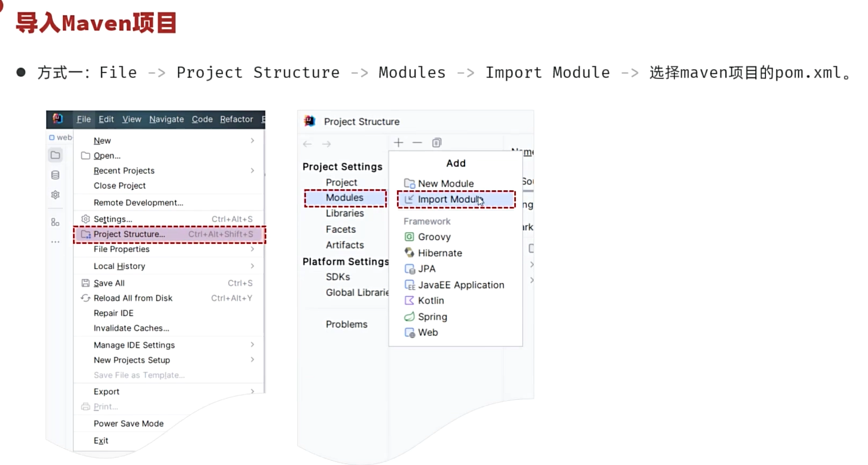Click the Project Structure window logo icon
The image size is (868, 465).
pos(310,121)
